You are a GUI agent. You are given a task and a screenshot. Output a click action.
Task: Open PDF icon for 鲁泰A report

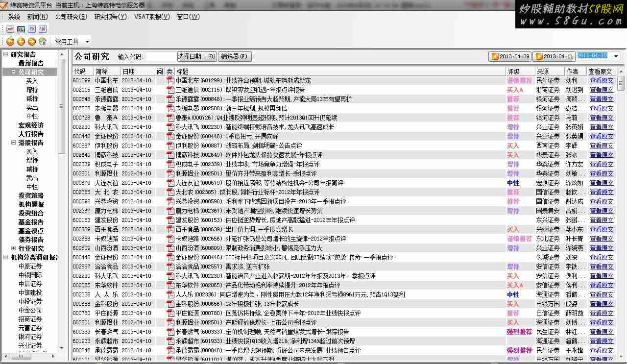170,118
